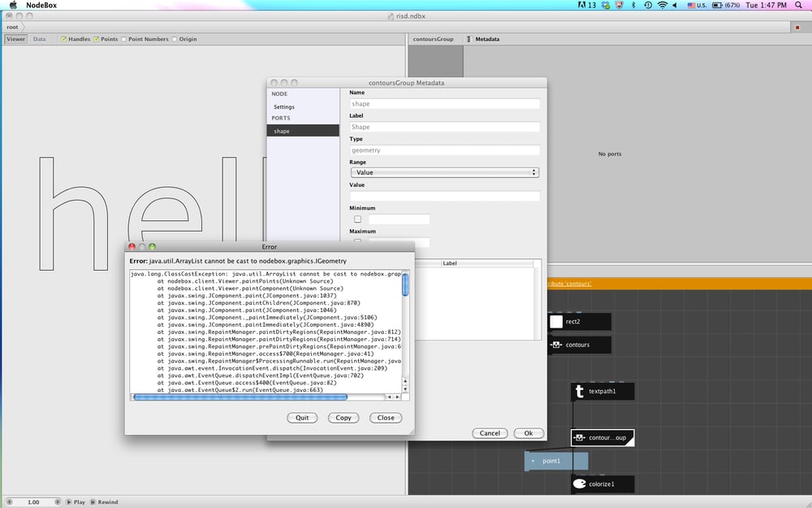Click the date and time in menu bar
The width and height of the screenshot is (812, 508).
[x=766, y=5]
